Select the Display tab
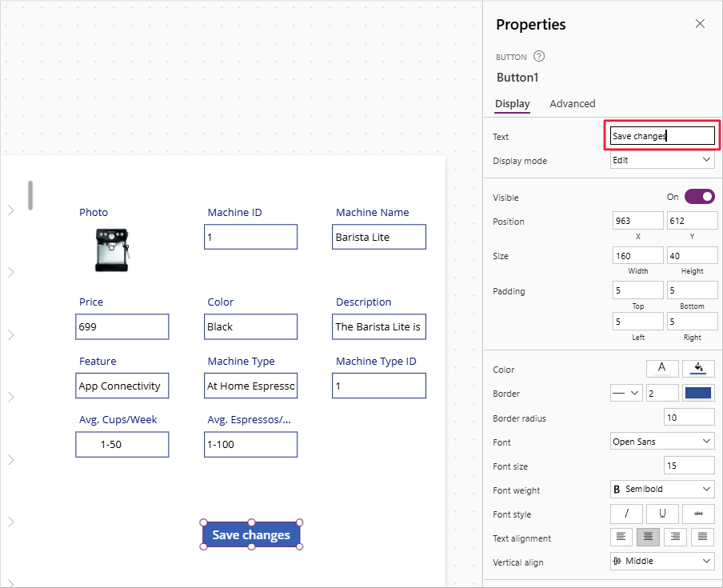723x588 pixels. 512,103
